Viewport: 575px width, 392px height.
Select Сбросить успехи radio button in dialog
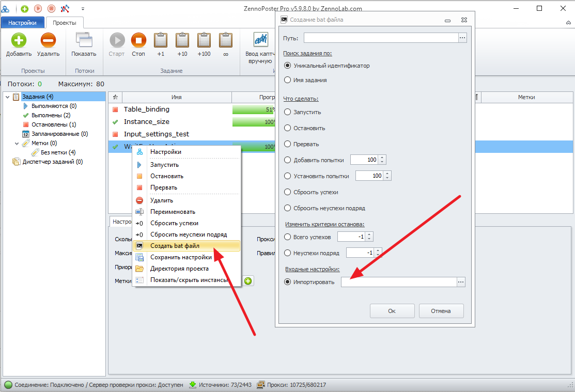tap(287, 192)
